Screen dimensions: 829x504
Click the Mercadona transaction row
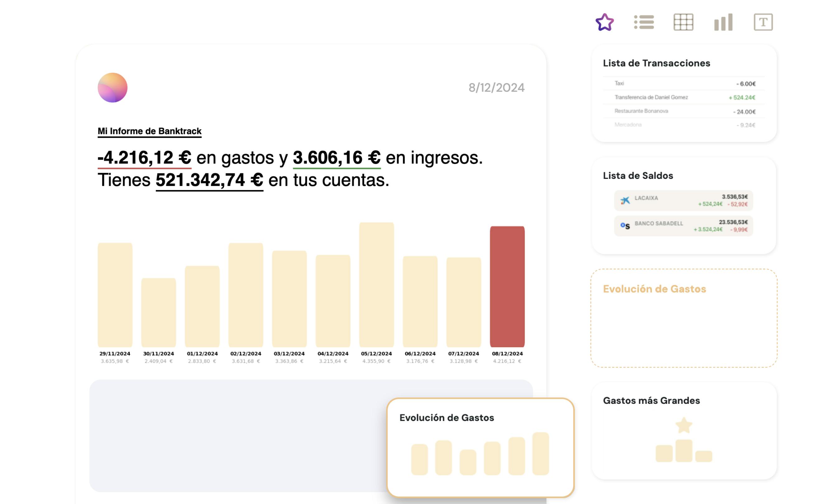pyautogui.click(x=684, y=125)
